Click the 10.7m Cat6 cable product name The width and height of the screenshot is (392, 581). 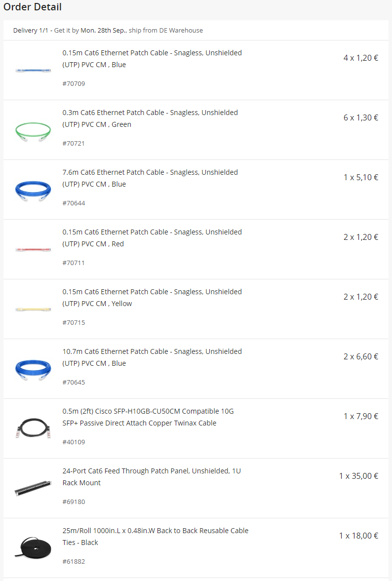[152, 357]
